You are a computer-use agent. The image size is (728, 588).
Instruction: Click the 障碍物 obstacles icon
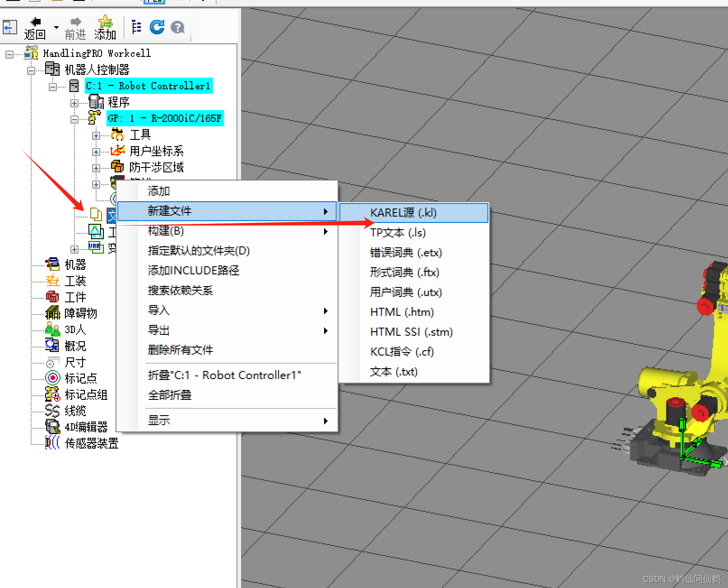pyautogui.click(x=52, y=313)
